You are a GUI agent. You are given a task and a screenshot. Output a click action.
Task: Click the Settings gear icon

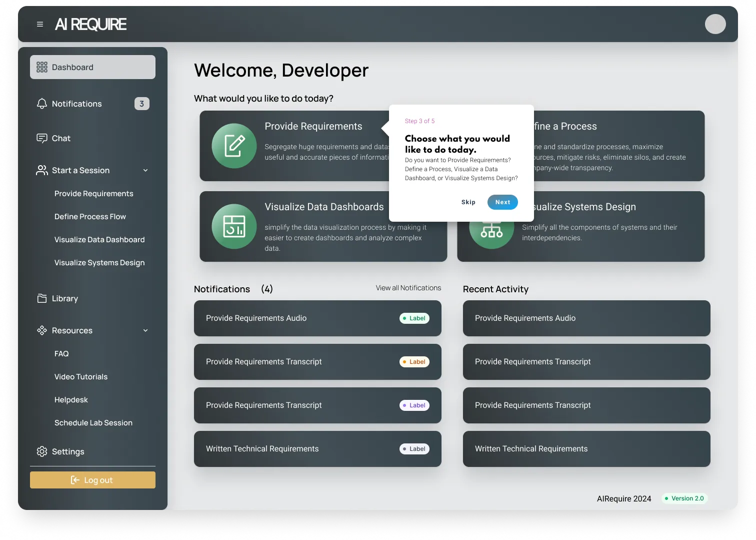tap(42, 451)
